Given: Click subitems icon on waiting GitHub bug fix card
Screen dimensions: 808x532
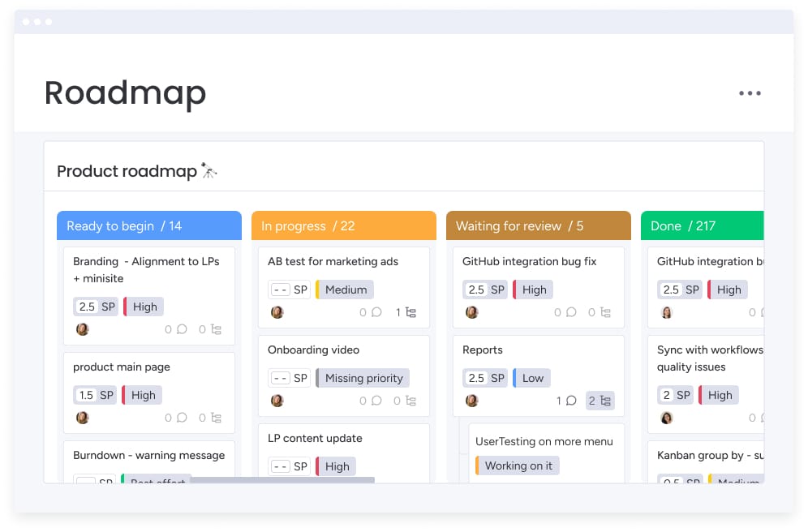Looking at the screenshot, I should pyautogui.click(x=605, y=312).
